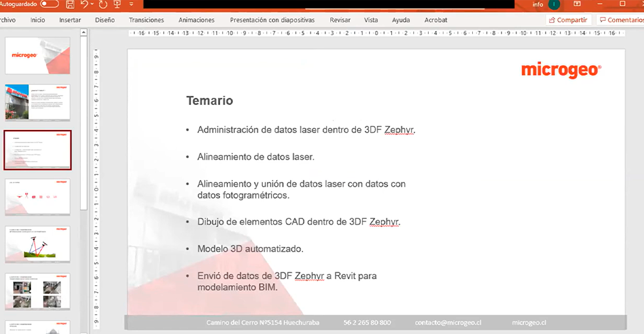Click the Temario heading text
This screenshot has height=334, width=644.
209,101
